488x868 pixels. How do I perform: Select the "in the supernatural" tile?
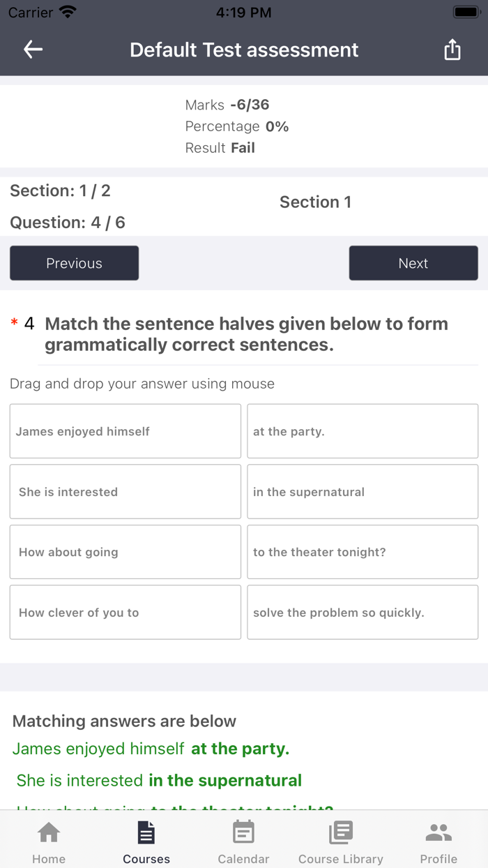tap(363, 492)
